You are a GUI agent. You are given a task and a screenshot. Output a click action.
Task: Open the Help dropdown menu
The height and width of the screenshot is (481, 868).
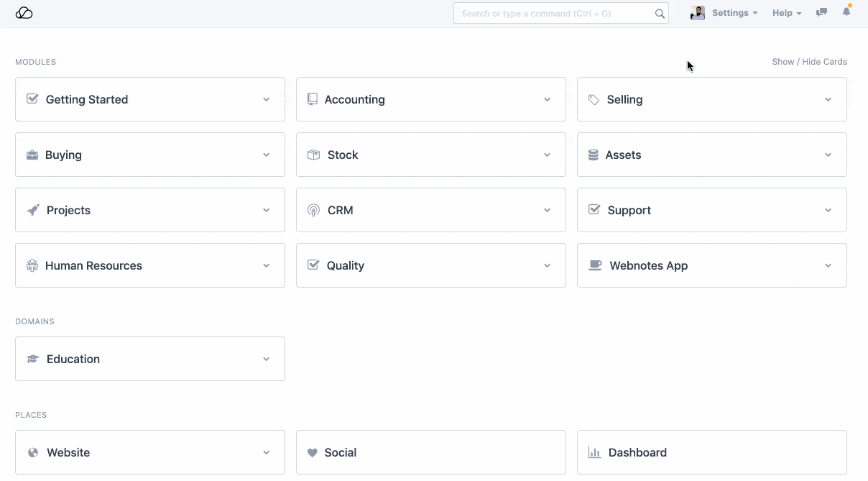pos(786,13)
